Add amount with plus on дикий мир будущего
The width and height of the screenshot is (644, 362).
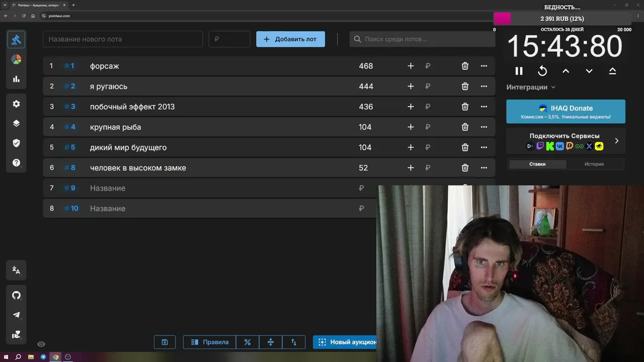click(x=411, y=147)
